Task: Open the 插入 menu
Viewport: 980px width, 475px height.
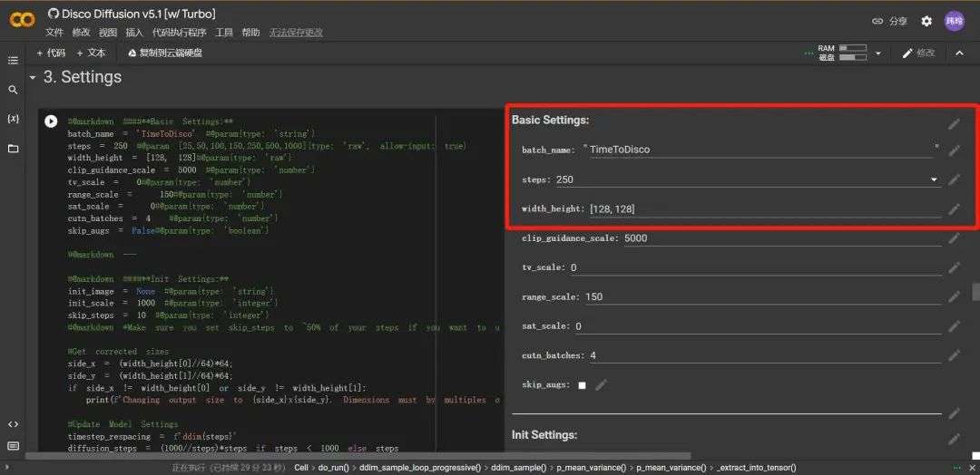Action: click(x=134, y=33)
